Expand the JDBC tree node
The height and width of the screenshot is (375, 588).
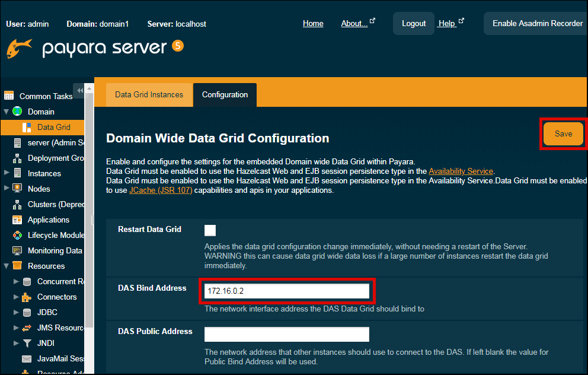click(16, 312)
